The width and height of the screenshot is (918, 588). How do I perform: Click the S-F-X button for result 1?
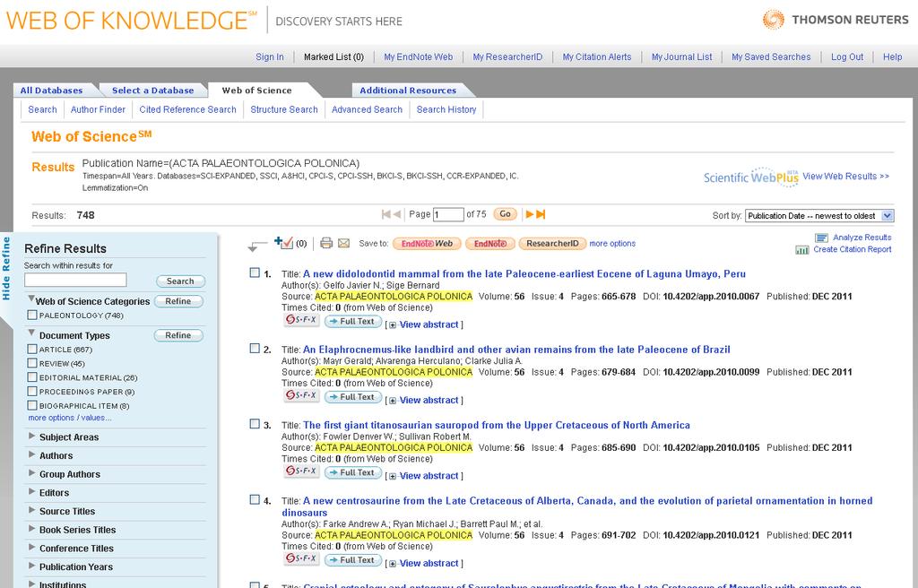pyautogui.click(x=301, y=320)
